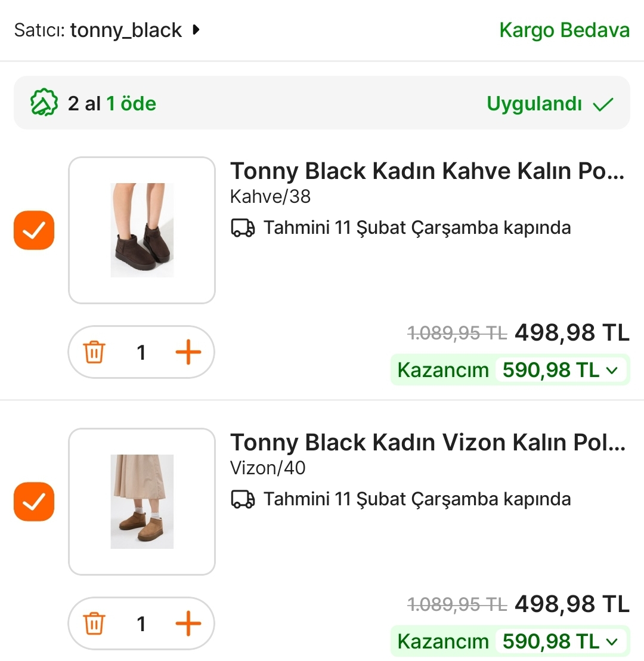Tap the Vizon/40 variant text
The height and width of the screenshot is (661, 644).
tap(268, 468)
